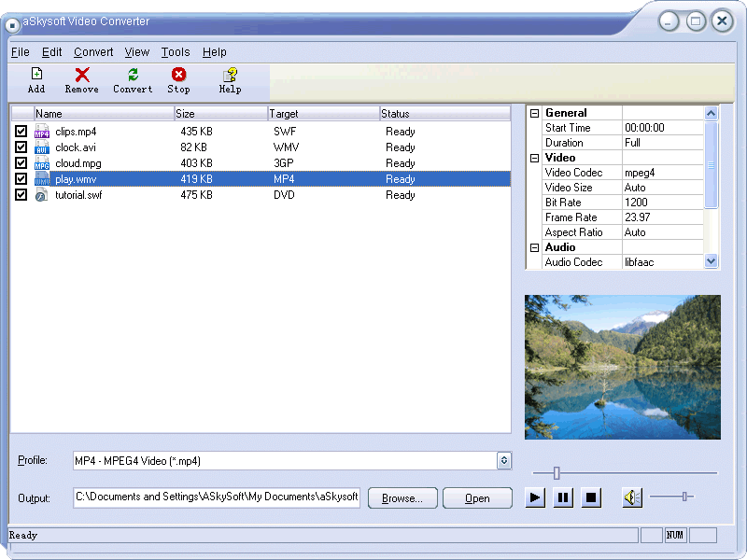Select the clock.avi file row

[x=261, y=147]
